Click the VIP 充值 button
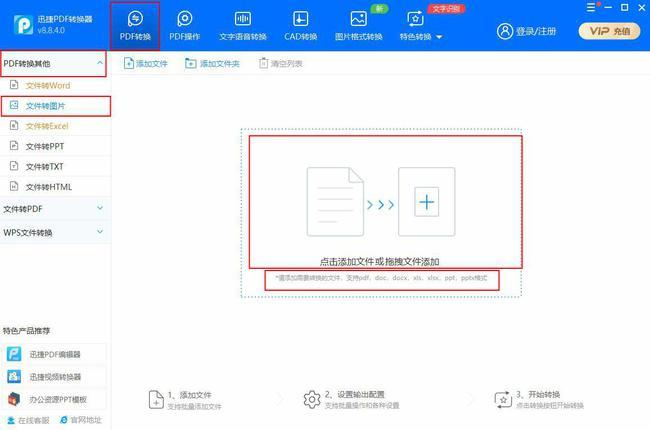This screenshot has width=650, height=430. pos(609,31)
